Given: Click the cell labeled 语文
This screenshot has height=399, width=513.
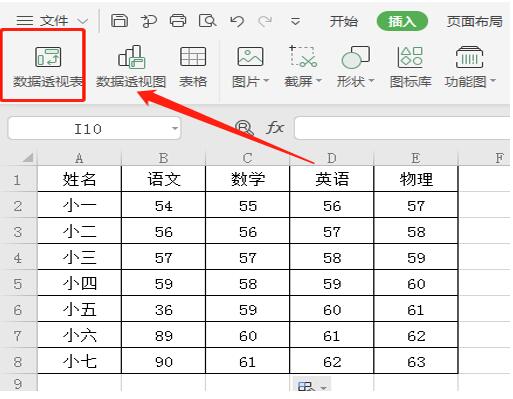Looking at the screenshot, I should point(163,179).
